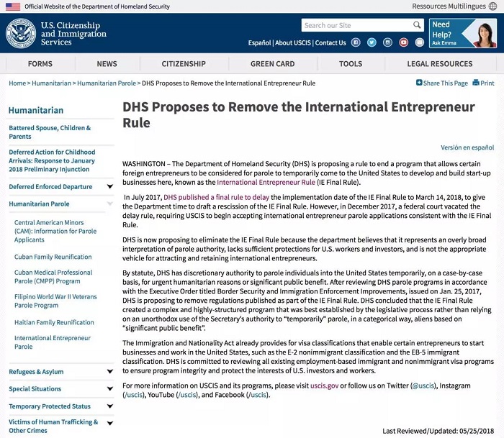Viewport: 504px width, 438px height.
Task: Open the USCIS Twitter icon
Action: [372, 42]
